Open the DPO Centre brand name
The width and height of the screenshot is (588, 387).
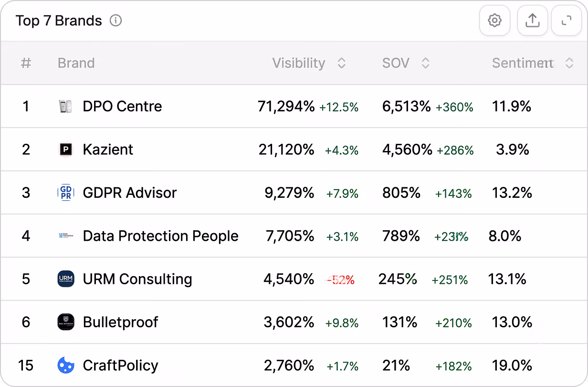point(122,106)
